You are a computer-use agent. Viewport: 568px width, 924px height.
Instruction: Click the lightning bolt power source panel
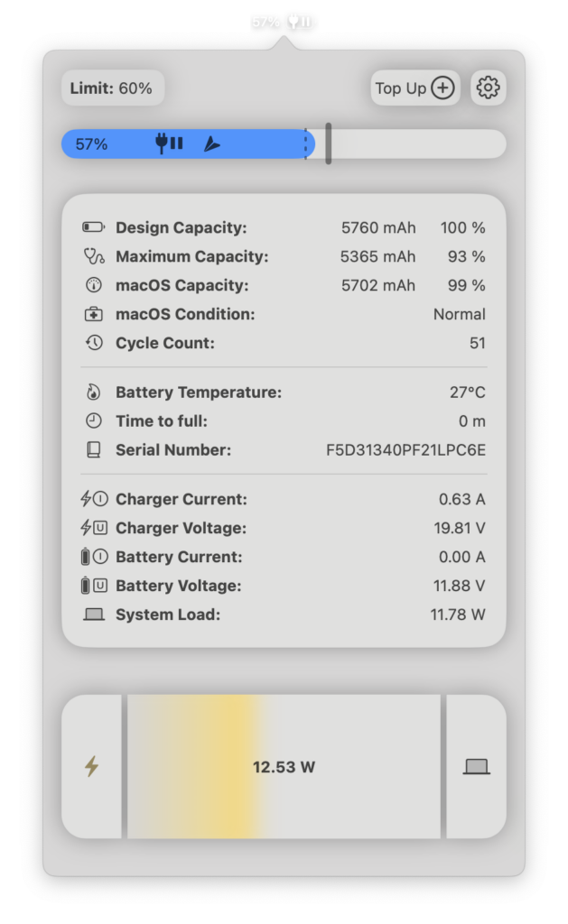91,767
